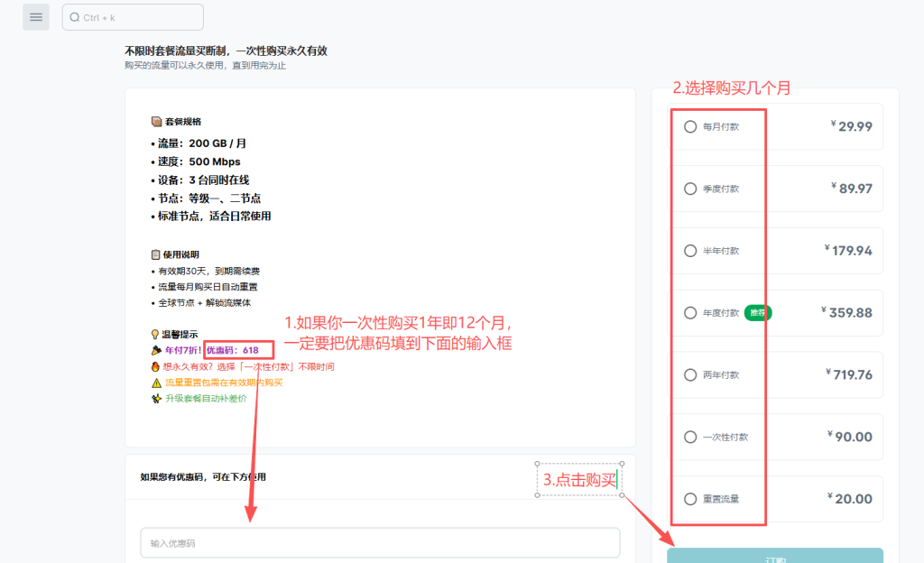Click the magnifier icon in search box
924x563 pixels.
pos(75,17)
